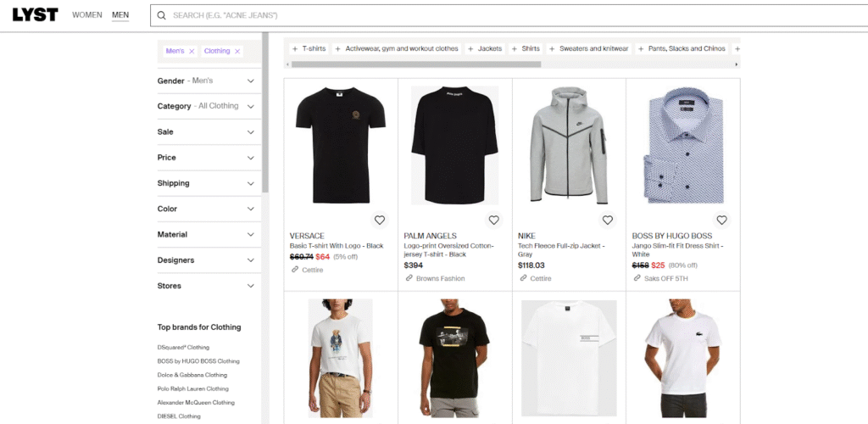Click the plus icon on Jackets chip
This screenshot has width=868, height=424.
(x=470, y=48)
